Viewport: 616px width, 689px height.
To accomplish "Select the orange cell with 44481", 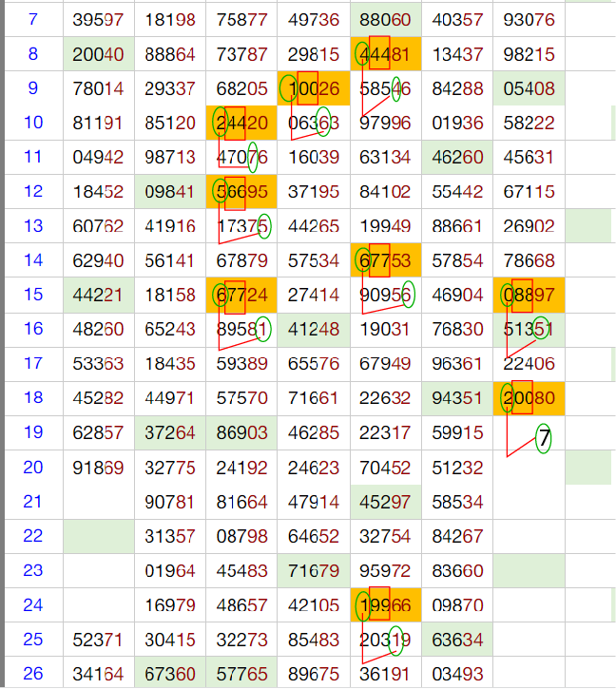I will (x=386, y=54).
